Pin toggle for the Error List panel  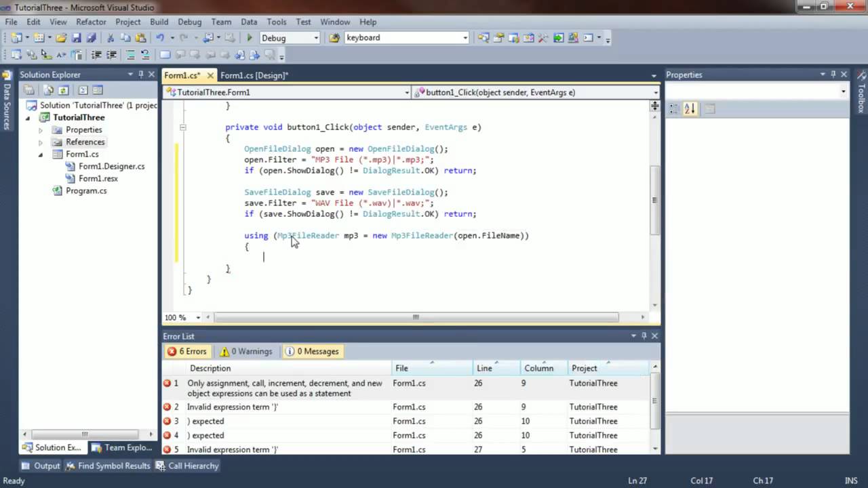coord(644,335)
